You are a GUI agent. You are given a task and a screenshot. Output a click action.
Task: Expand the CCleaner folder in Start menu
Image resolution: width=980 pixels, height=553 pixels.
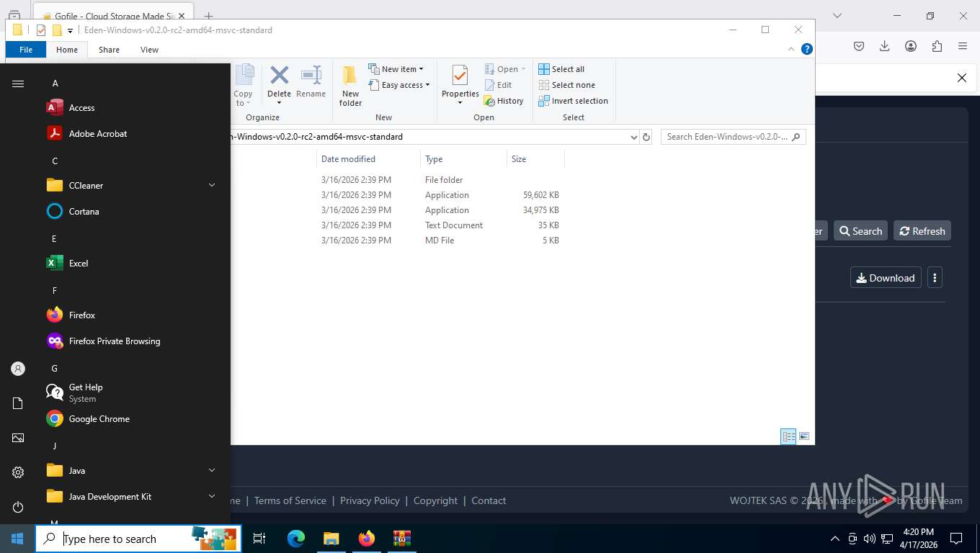(x=130, y=186)
